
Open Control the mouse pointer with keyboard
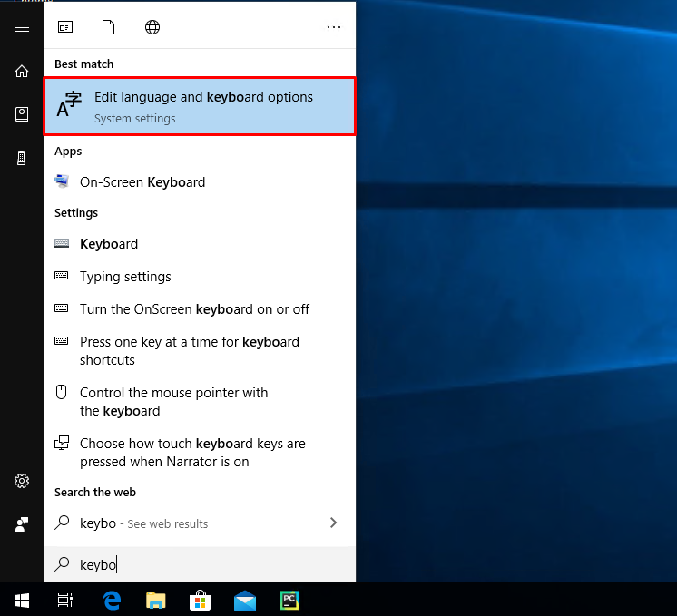tap(200, 402)
